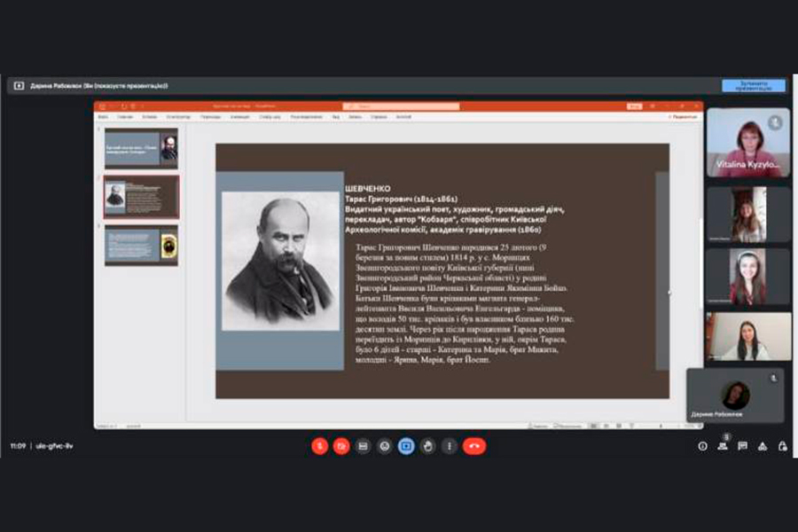Click the slide's biography paragraph text
The width and height of the screenshot is (798, 532).
465,303
